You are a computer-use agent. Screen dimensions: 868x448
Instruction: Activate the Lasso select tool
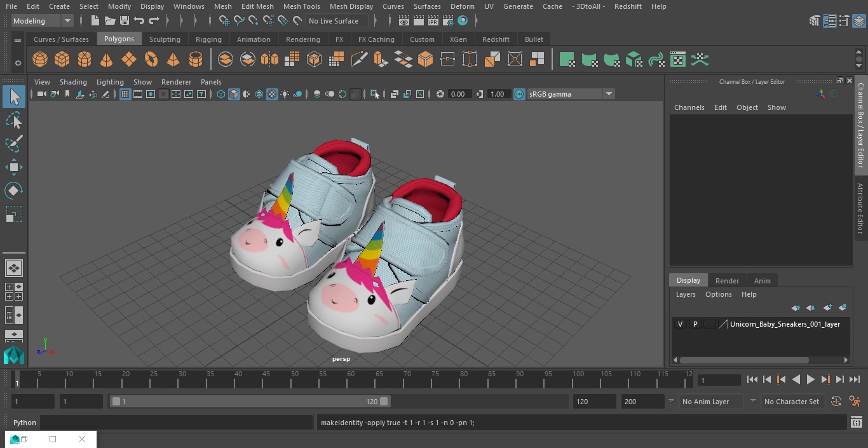coord(14,121)
